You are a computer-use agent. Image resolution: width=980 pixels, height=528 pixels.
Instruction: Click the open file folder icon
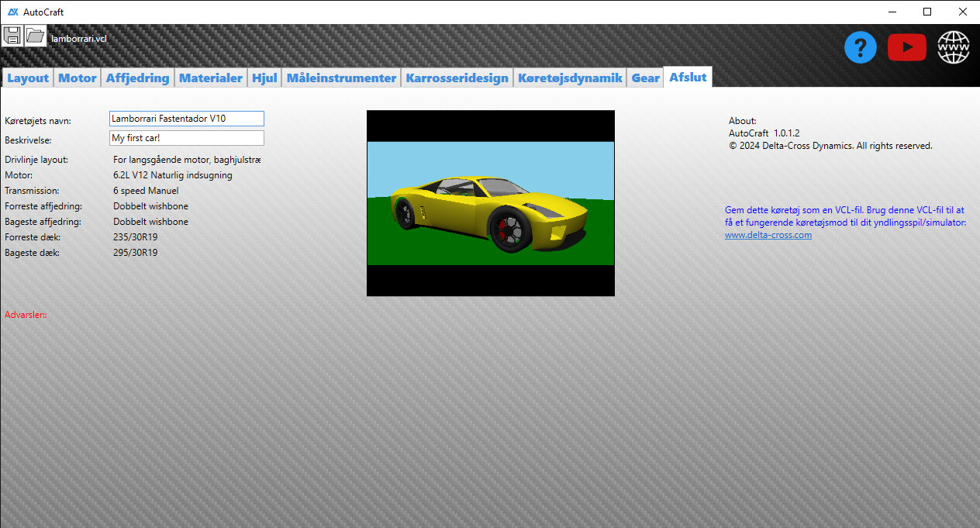(x=36, y=35)
